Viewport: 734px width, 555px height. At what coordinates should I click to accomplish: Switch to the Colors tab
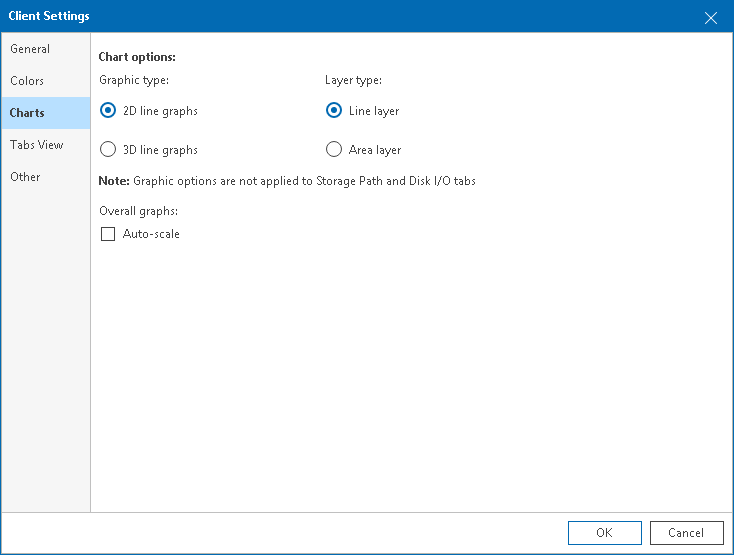pos(27,81)
